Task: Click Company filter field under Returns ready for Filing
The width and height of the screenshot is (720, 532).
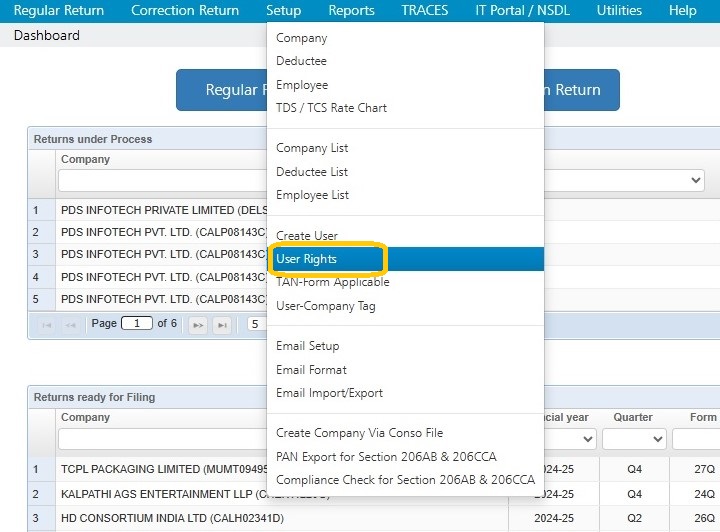Action: click(x=163, y=439)
